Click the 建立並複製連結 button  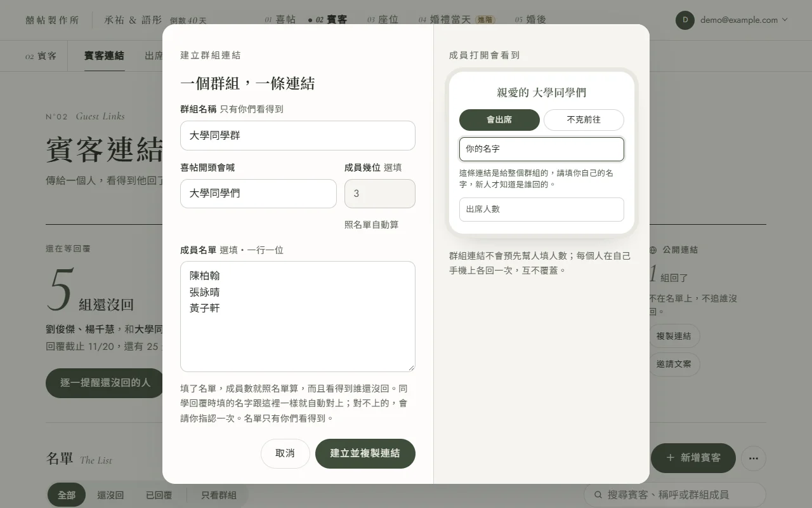click(365, 453)
